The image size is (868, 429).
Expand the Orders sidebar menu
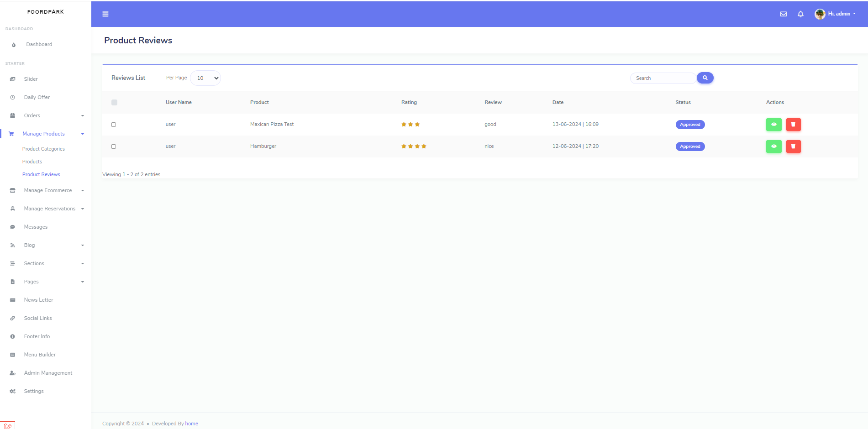[46, 115]
